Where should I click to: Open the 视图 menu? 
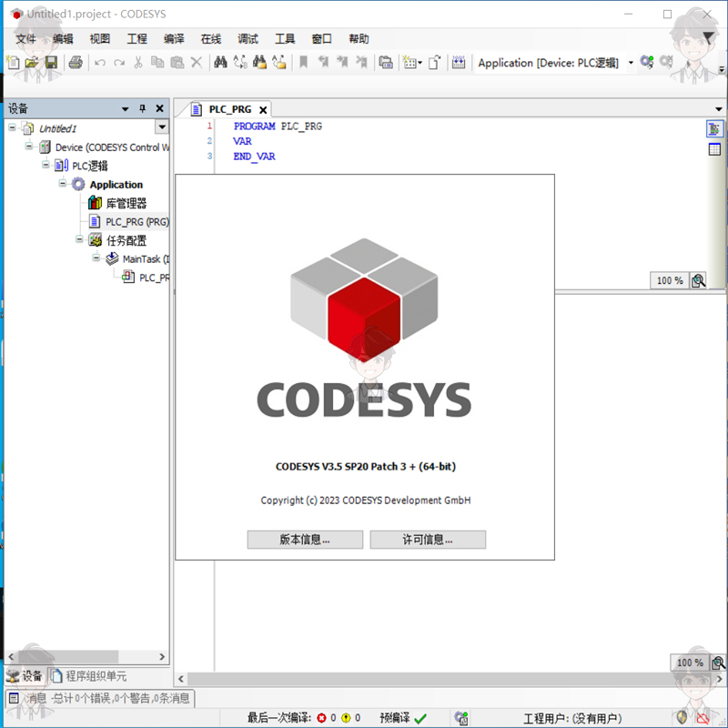pyautogui.click(x=100, y=38)
